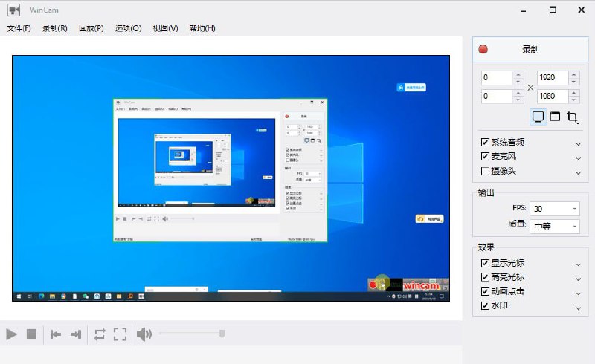Open the FPS dropdown list

click(x=555, y=209)
